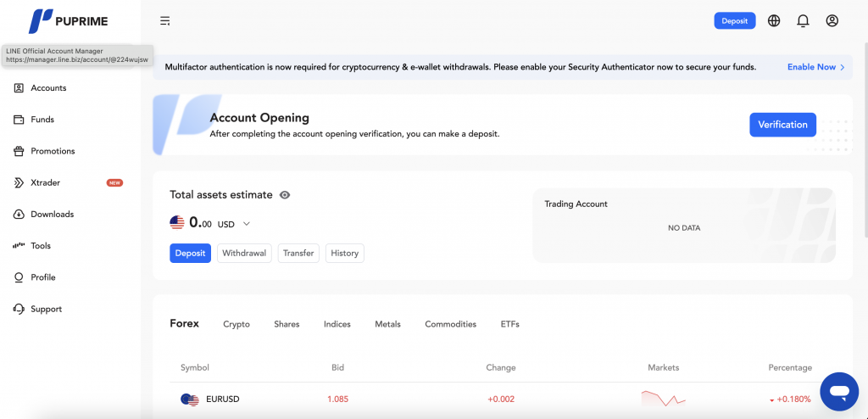Click the user profile avatar icon
Image resolution: width=868 pixels, height=419 pixels.
pos(832,21)
